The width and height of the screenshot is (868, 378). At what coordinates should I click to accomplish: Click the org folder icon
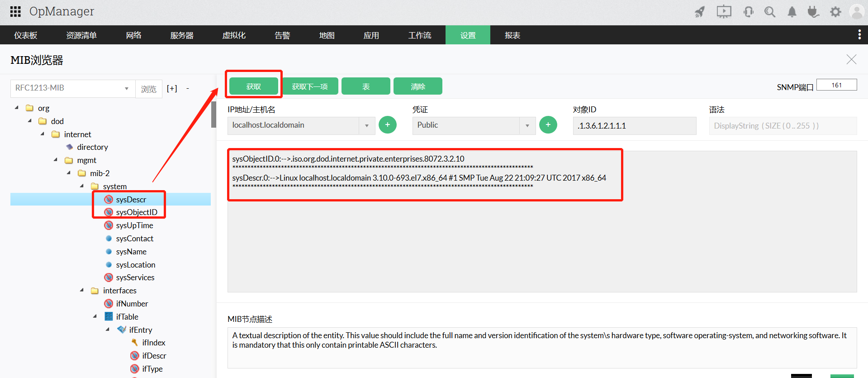click(30, 108)
